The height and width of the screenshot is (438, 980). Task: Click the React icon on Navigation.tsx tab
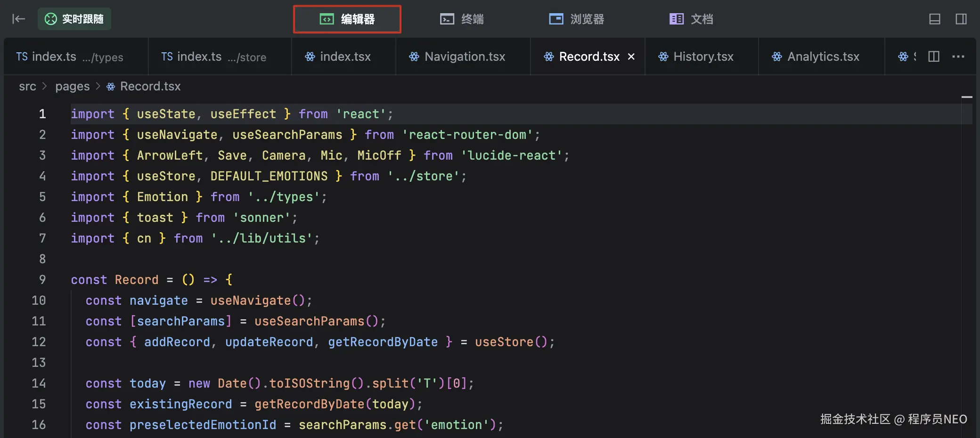pyautogui.click(x=414, y=57)
